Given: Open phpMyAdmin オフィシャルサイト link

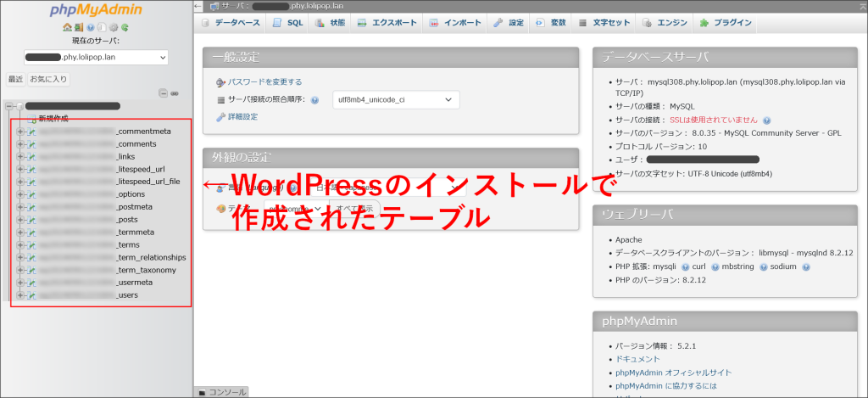Looking at the screenshot, I should (x=674, y=373).
